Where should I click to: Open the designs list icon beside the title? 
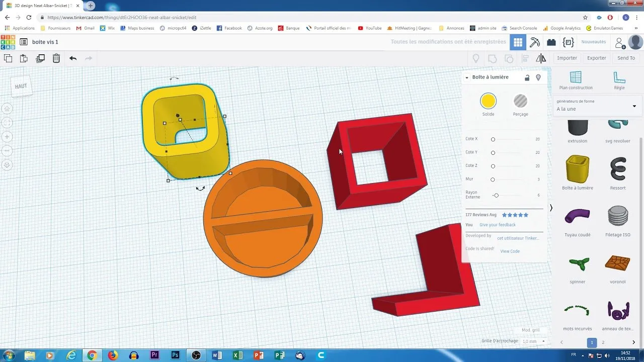tap(24, 42)
